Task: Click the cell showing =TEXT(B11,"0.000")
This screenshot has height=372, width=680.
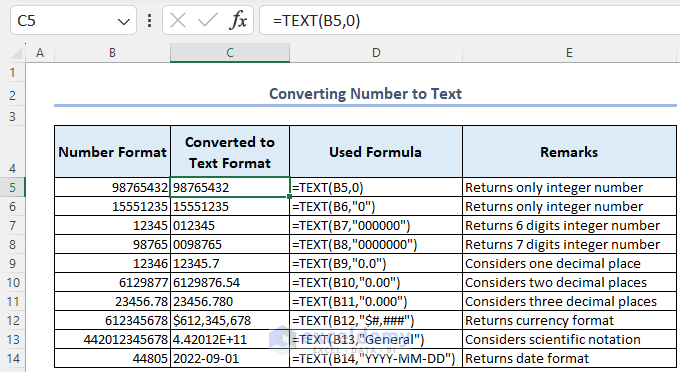Action: tap(376, 301)
